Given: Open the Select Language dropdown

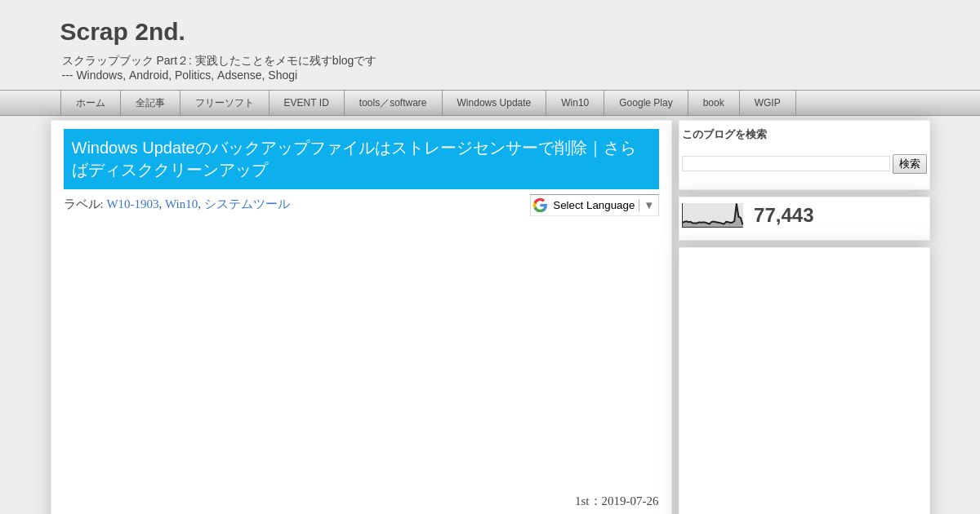Looking at the screenshot, I should tap(595, 205).
